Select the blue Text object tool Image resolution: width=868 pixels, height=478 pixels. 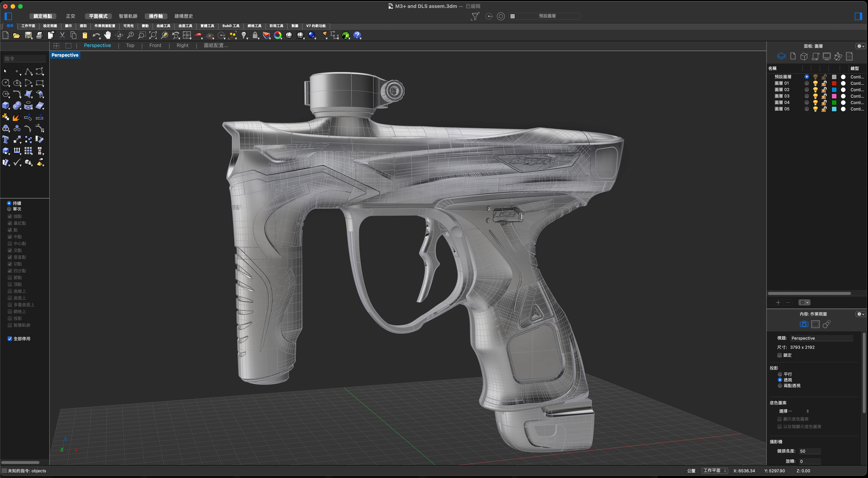[6, 139]
